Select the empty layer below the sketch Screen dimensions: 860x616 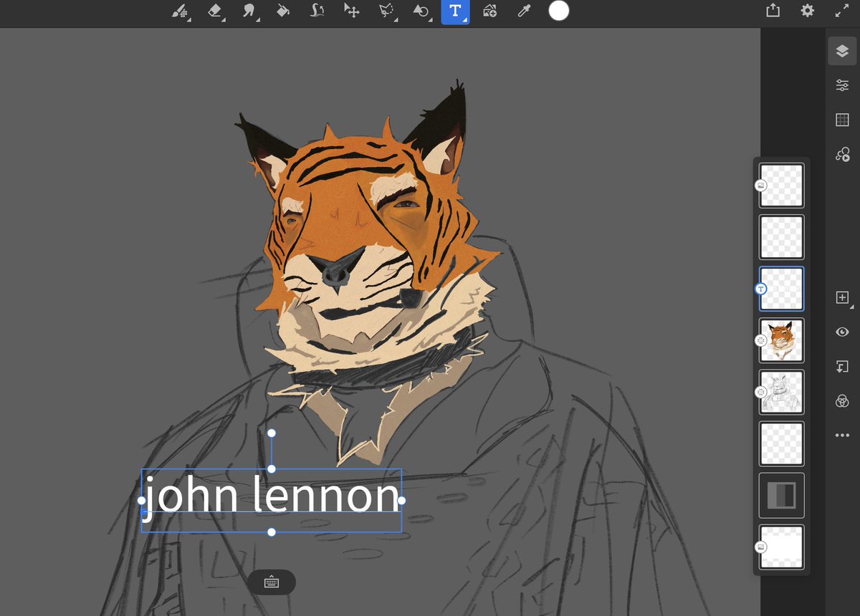[x=782, y=443]
